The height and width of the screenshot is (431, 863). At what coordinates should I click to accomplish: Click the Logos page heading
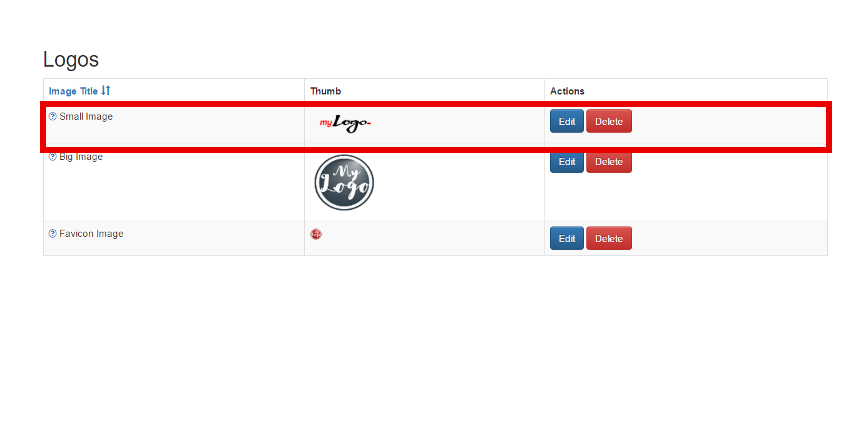click(x=71, y=59)
